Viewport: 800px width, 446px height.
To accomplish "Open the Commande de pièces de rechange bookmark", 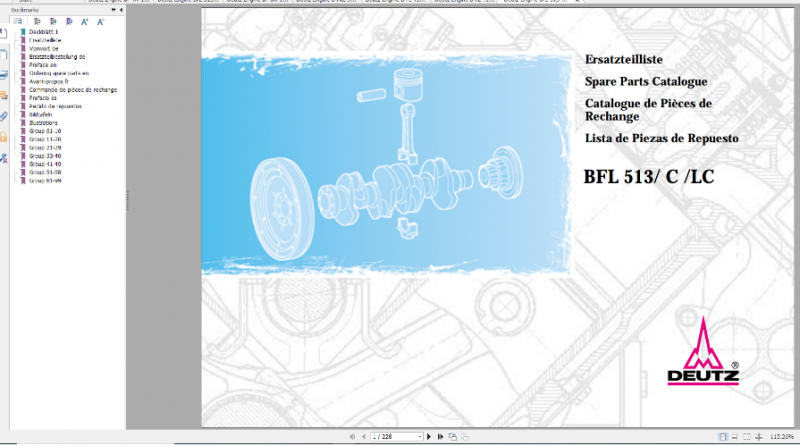I will click(x=73, y=90).
